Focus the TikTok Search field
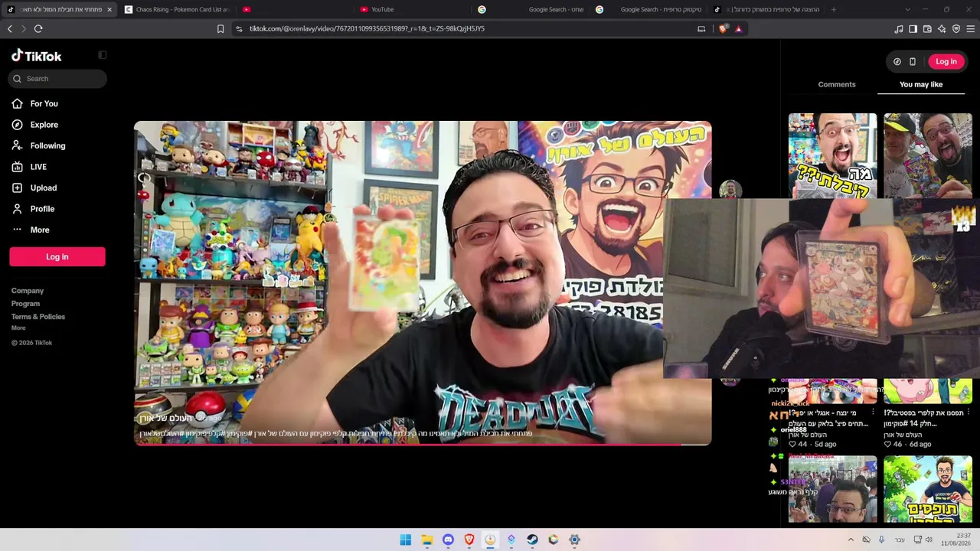Viewport: 980px width, 551px height. click(57, 78)
